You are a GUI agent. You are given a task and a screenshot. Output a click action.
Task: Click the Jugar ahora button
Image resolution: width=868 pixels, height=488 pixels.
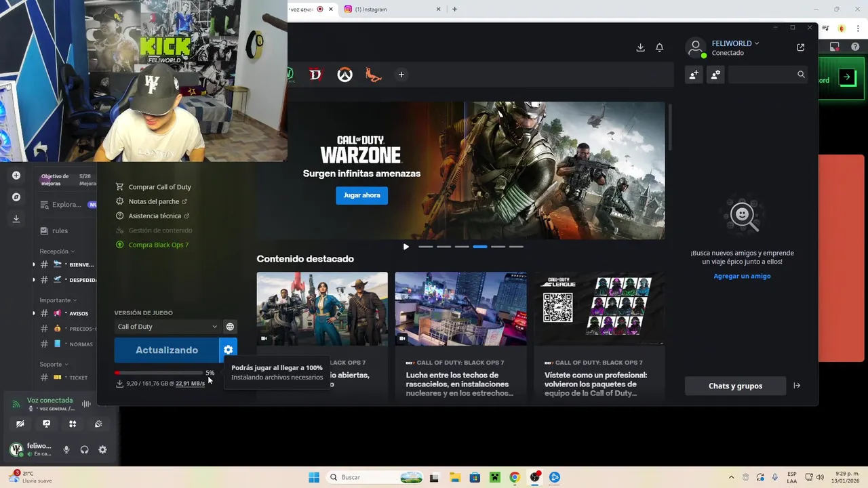click(x=361, y=195)
